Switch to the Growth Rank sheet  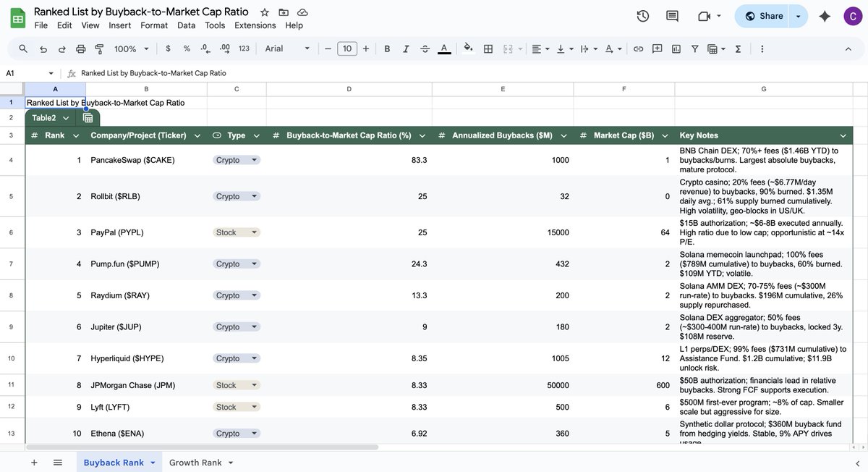(x=195, y=463)
